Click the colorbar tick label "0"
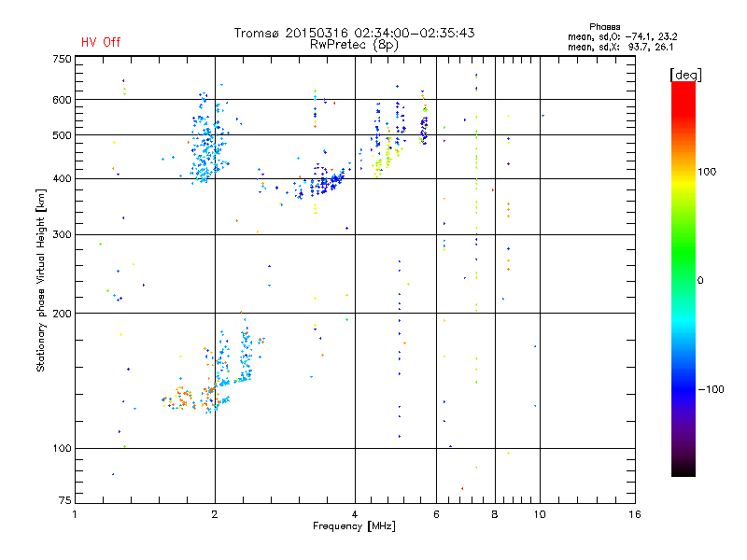The width and height of the screenshot is (747, 560). click(700, 281)
